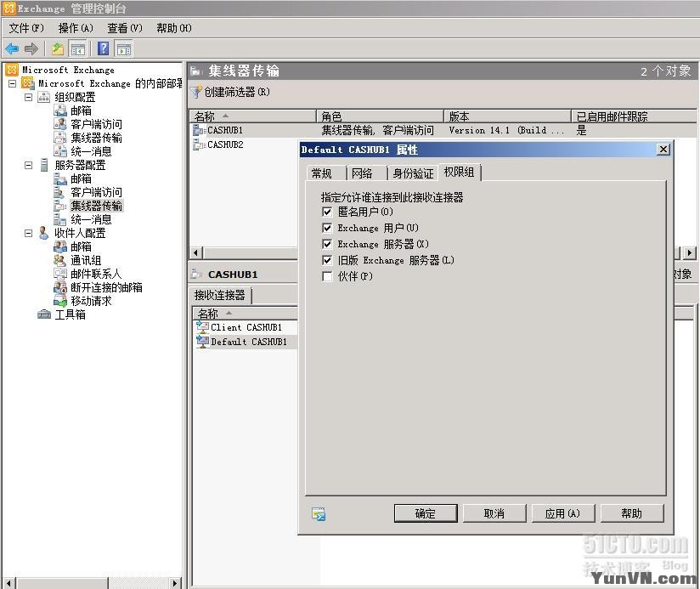Click the Exchange app icon in title bar
Screen dimensions: 700x589
coord(9,8)
